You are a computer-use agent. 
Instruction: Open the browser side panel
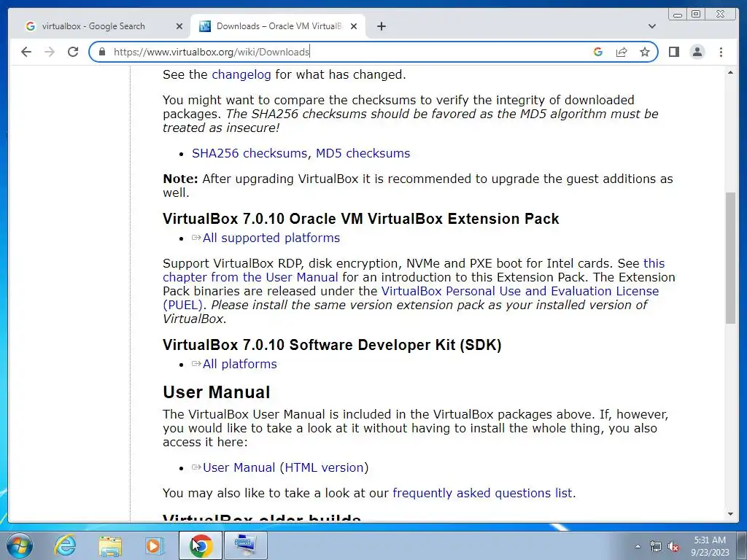(673, 52)
